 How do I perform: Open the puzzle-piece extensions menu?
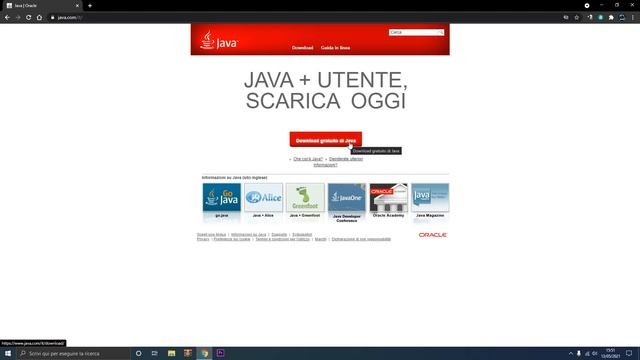coord(611,18)
